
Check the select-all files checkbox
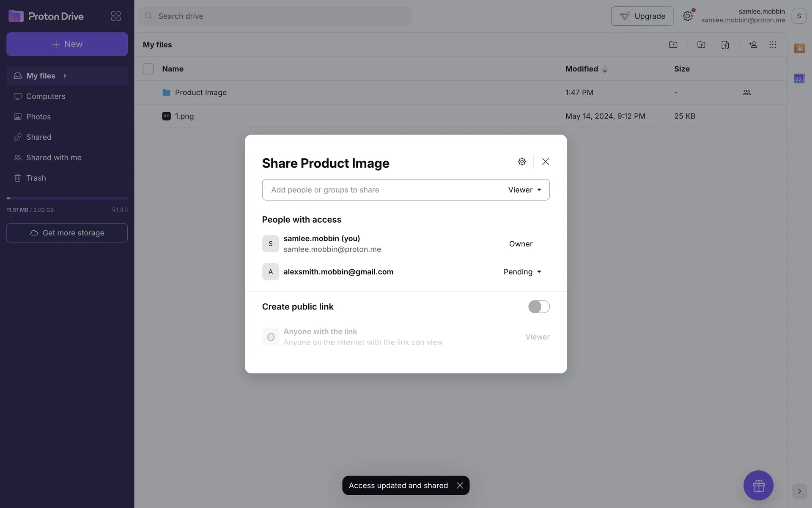(x=148, y=69)
